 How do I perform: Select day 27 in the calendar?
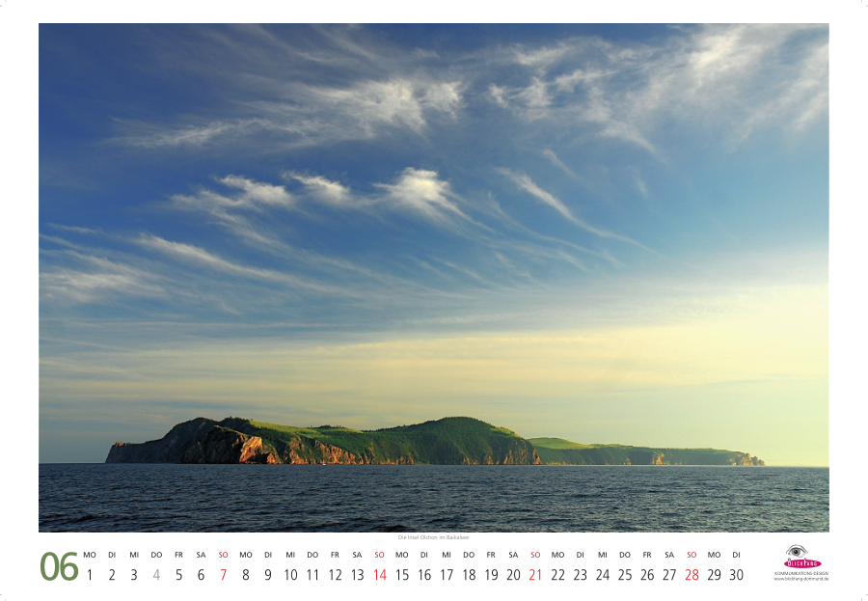[669, 575]
